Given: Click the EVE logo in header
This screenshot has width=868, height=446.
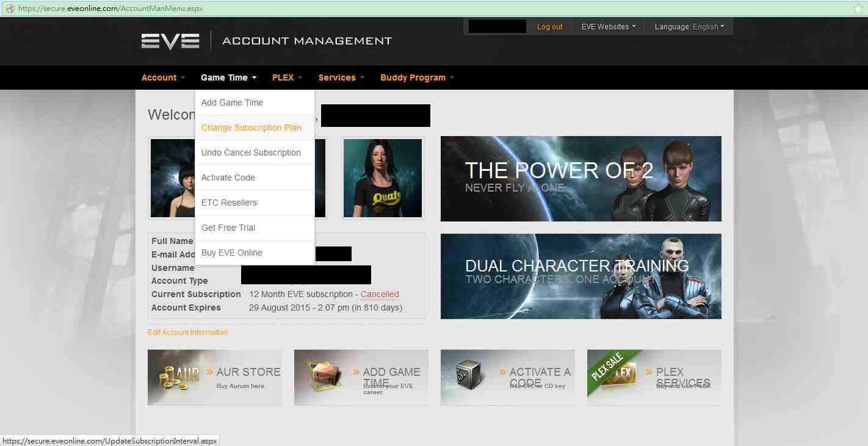Looking at the screenshot, I should (x=170, y=41).
